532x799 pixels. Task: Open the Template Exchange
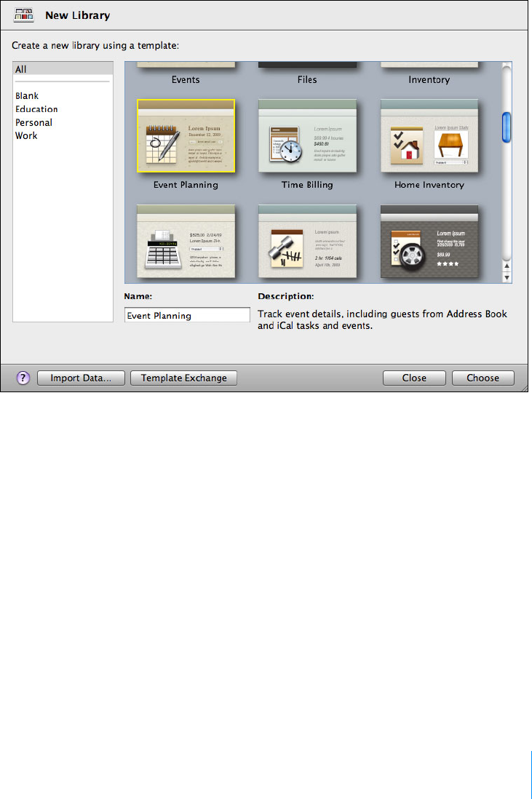pos(184,378)
